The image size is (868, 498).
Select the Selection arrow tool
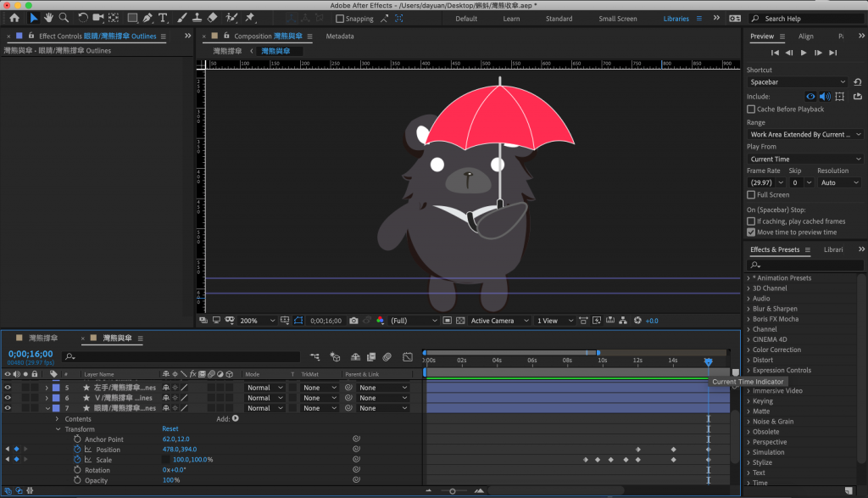(x=34, y=18)
